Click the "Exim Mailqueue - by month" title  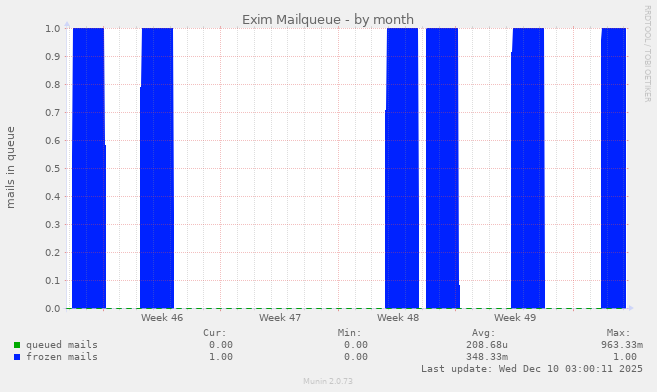click(328, 20)
